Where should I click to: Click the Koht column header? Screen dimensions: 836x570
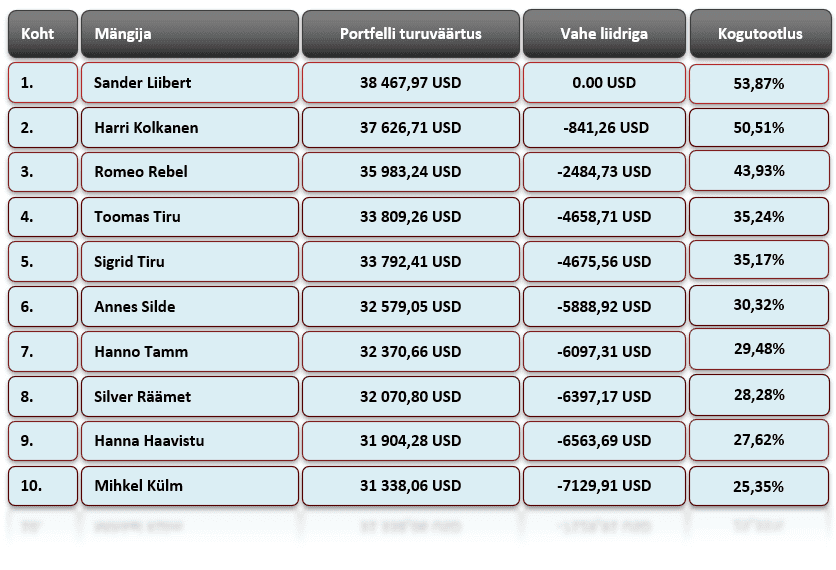point(42,34)
